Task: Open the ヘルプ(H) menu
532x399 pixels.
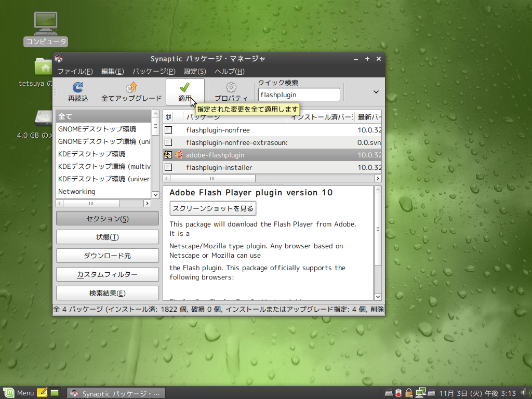Action: tap(229, 71)
